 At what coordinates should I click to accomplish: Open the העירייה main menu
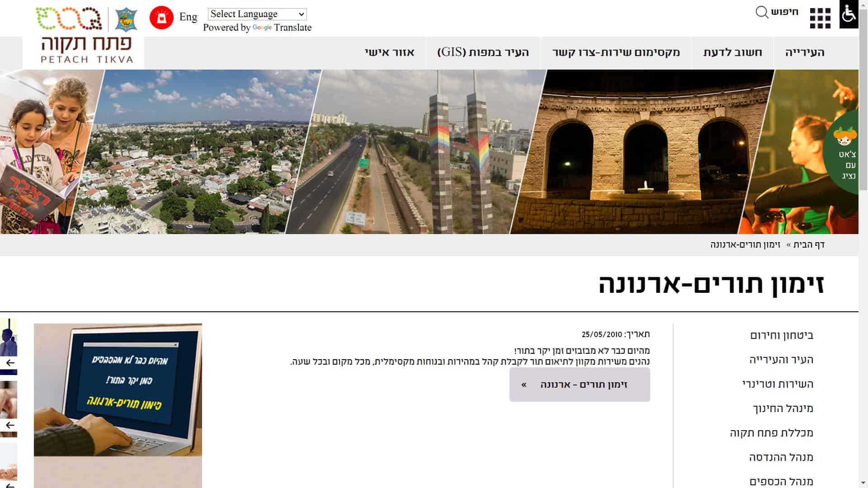805,52
